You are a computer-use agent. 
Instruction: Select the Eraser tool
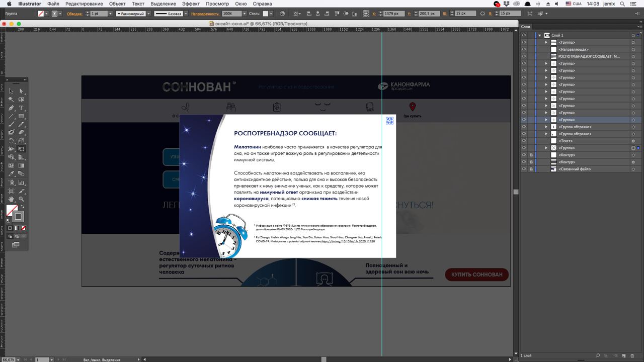[x=21, y=132]
